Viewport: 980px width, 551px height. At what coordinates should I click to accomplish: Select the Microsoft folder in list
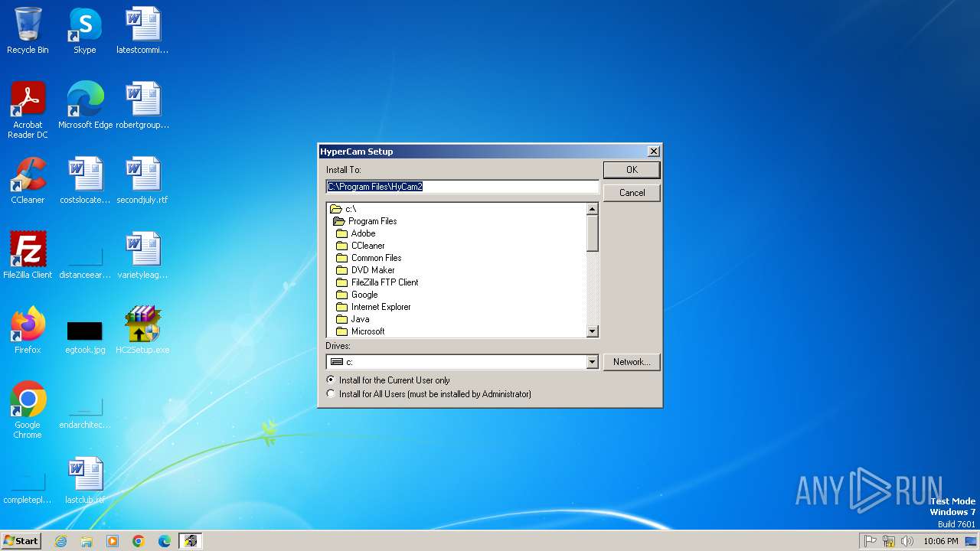361,331
